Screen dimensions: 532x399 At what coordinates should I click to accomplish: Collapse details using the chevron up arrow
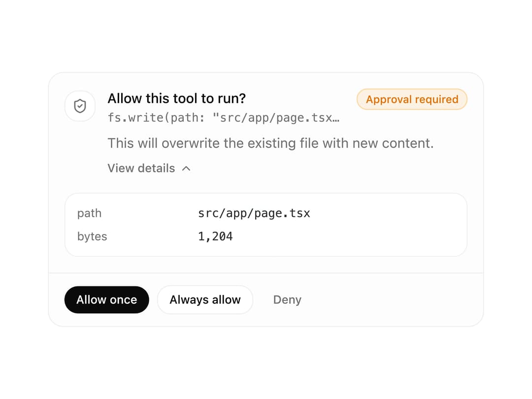coord(186,168)
